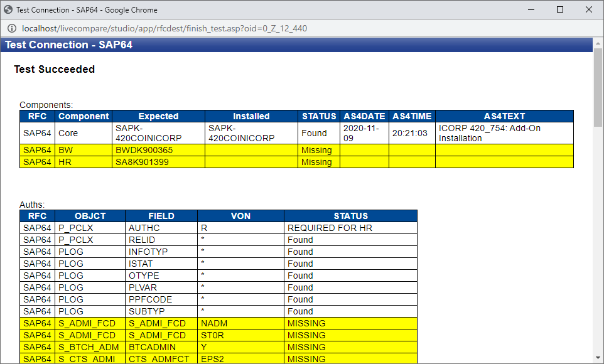Click the 'HR' component cell
The width and height of the screenshot is (604, 364).
point(84,162)
